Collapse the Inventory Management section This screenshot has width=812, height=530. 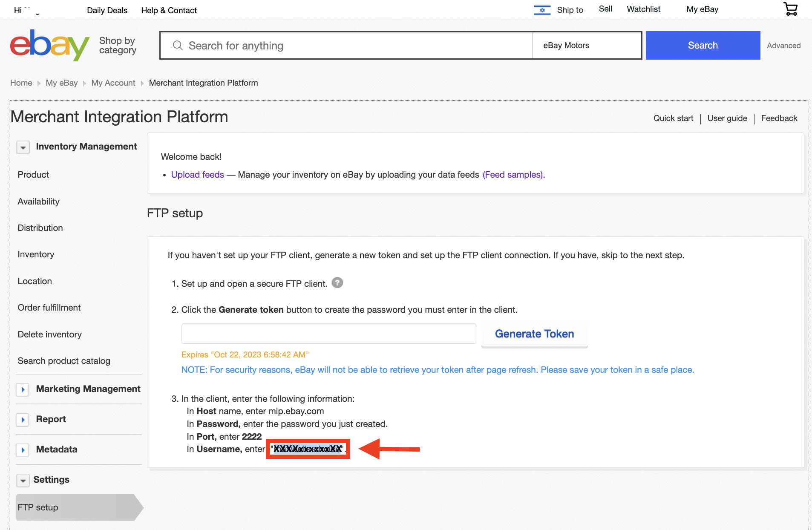(x=23, y=147)
